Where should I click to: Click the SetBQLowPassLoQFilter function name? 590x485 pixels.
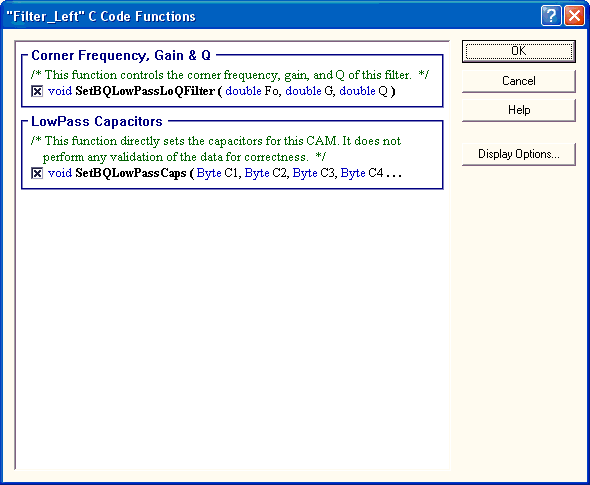pos(145,91)
